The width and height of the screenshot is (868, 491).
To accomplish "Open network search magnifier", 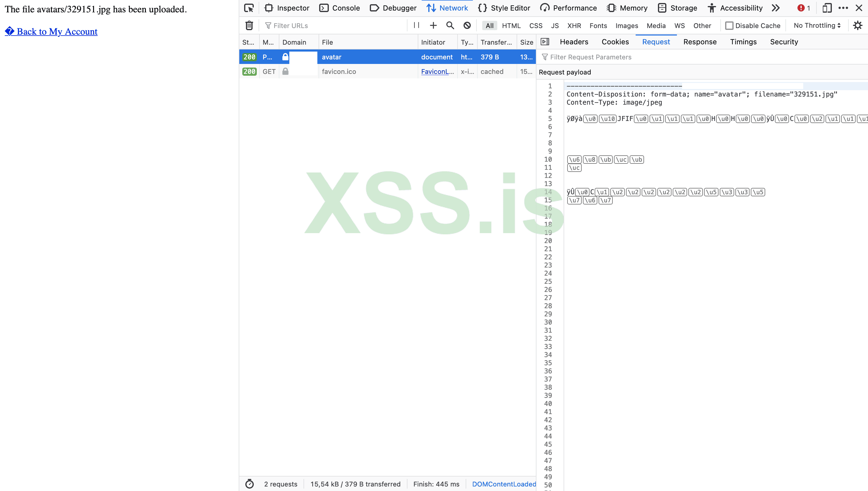I will point(450,25).
